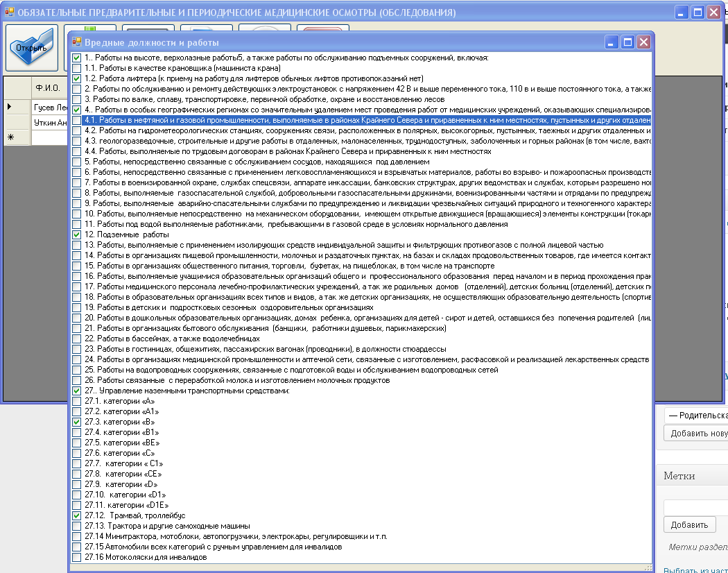Select the Уткин row cell

50,123
